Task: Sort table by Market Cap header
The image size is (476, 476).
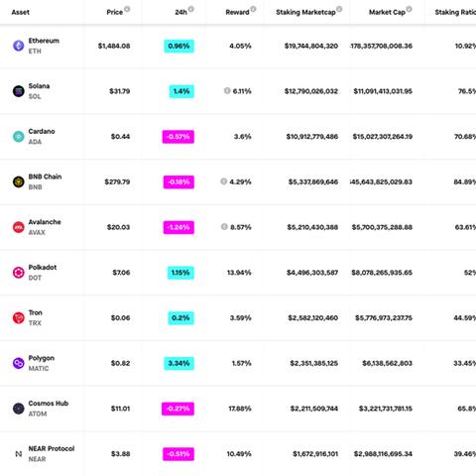Action: (387, 12)
